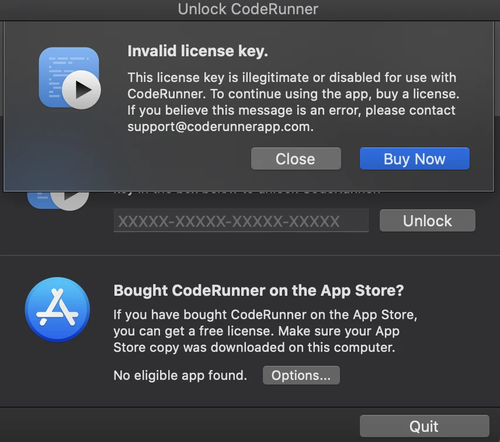Focus the license key input field
This screenshot has width=500, height=442.
click(x=241, y=221)
